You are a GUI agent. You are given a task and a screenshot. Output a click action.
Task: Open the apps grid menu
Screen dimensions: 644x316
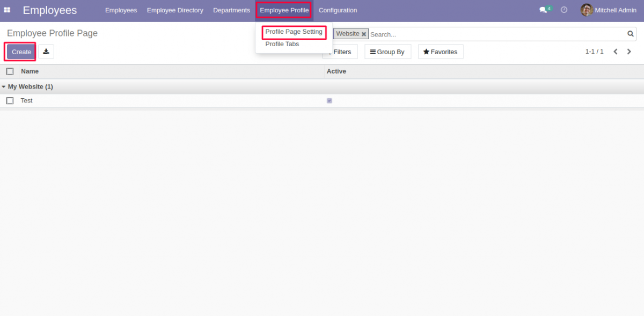click(x=7, y=10)
